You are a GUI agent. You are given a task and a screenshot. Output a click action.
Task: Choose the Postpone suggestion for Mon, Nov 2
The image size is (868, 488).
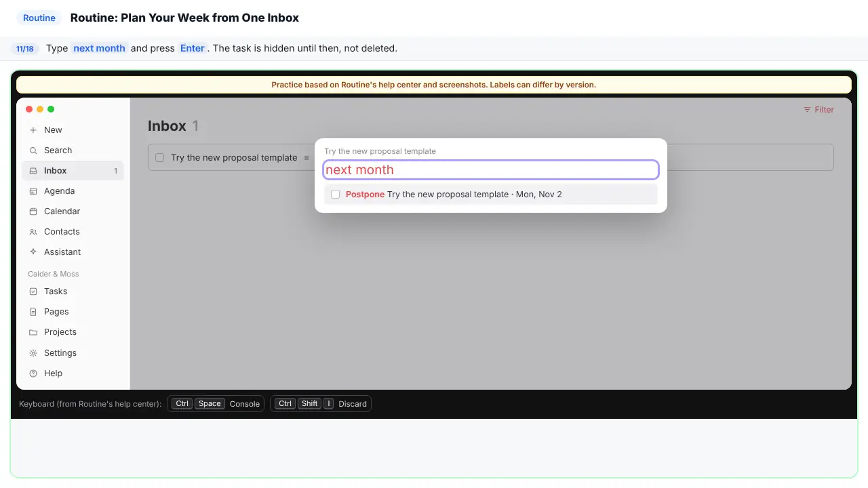click(x=491, y=195)
